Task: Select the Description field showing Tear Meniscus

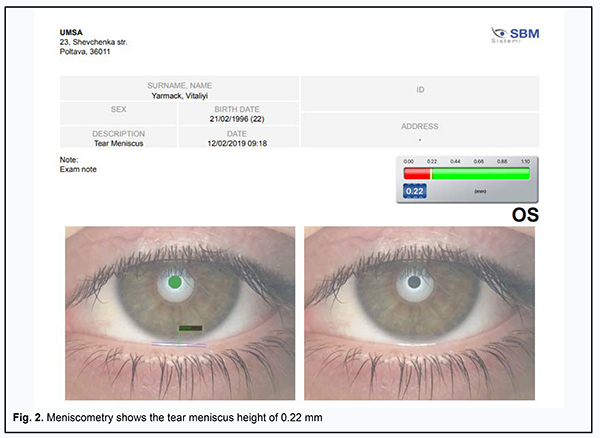Action: click(x=118, y=138)
